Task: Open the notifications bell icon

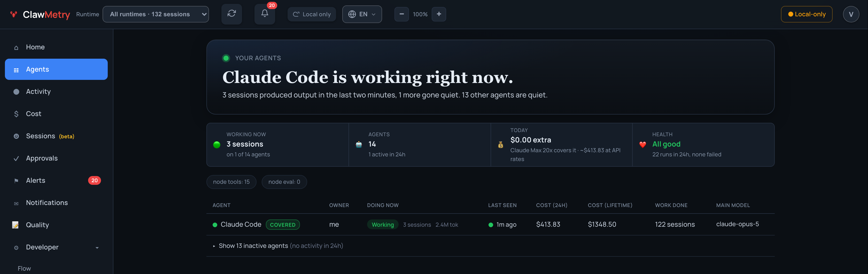Action: (x=265, y=14)
